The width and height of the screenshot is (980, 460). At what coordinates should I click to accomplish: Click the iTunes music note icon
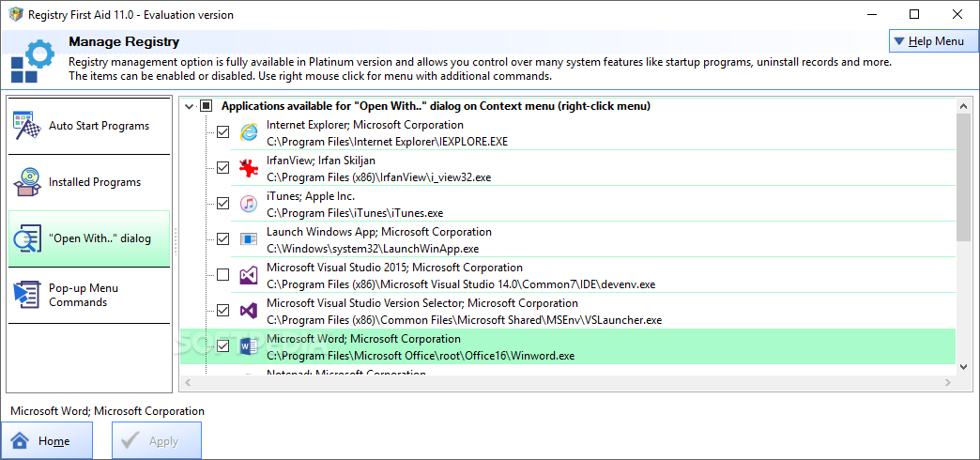pos(248,203)
